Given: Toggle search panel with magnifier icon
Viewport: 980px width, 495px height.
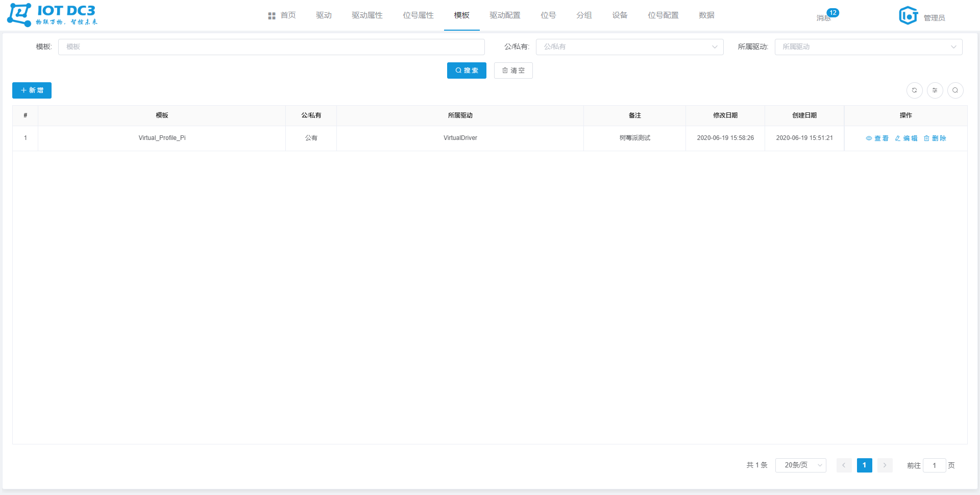Looking at the screenshot, I should click(955, 90).
